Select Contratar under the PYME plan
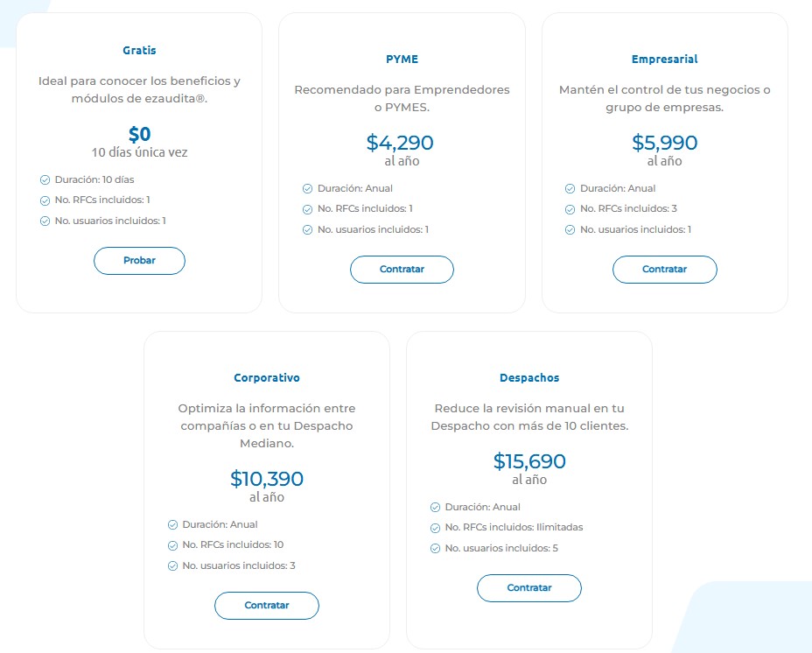 coord(402,270)
